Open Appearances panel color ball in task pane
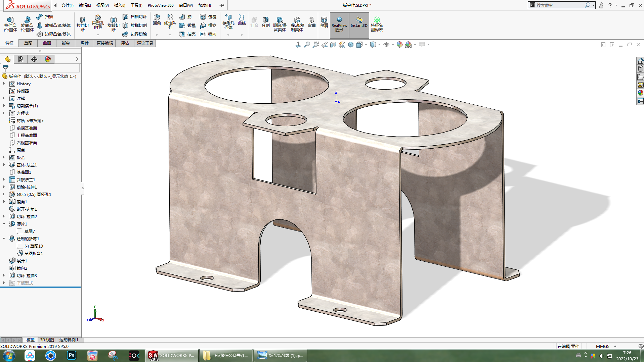The image size is (644, 362). (x=640, y=93)
